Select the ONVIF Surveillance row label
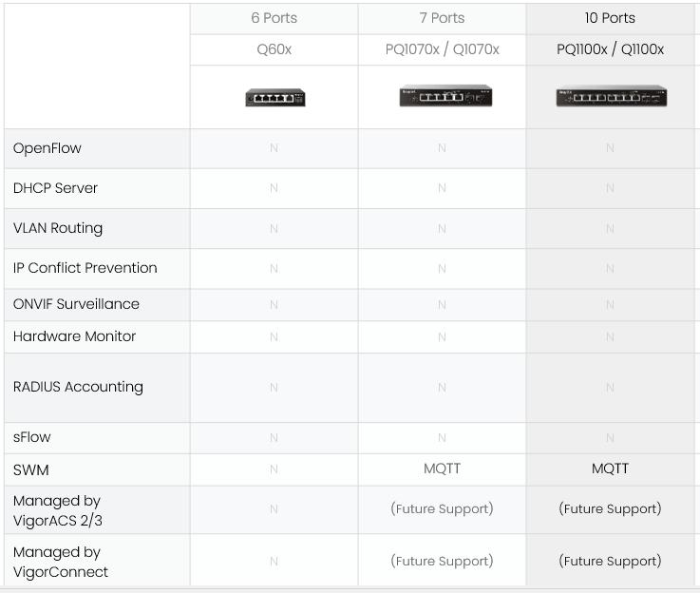The width and height of the screenshot is (700, 593). tap(76, 304)
